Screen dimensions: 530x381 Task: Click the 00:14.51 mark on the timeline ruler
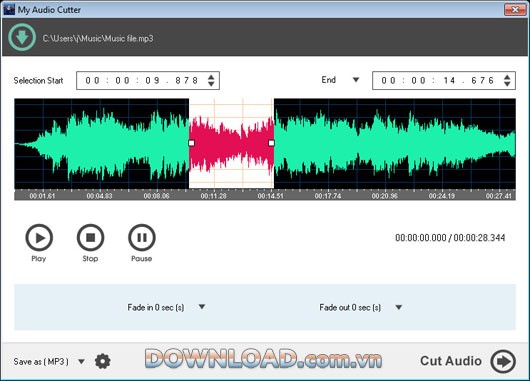coord(270,196)
